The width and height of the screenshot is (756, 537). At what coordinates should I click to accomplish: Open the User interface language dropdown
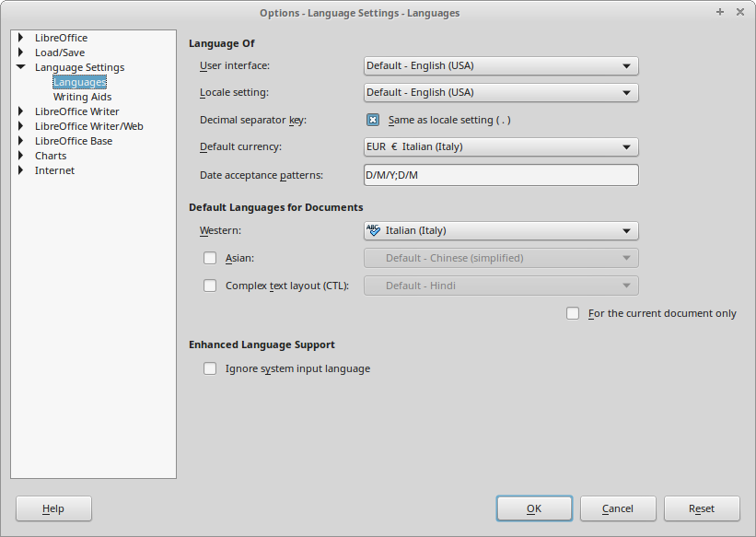[501, 66]
